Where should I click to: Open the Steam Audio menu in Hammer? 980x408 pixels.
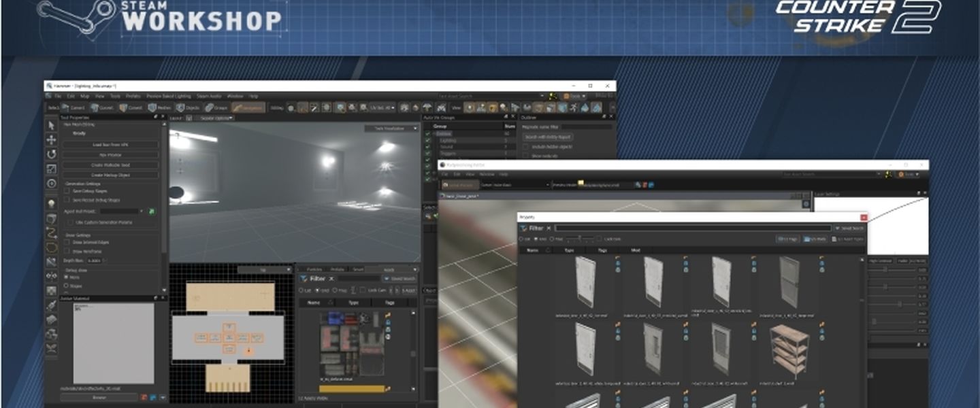tap(209, 96)
